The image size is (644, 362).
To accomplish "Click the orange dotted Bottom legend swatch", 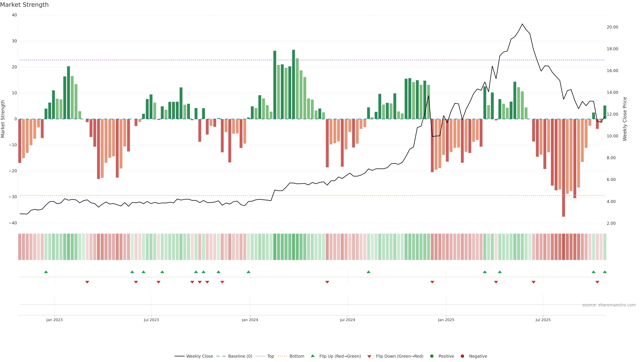I will tap(282, 356).
